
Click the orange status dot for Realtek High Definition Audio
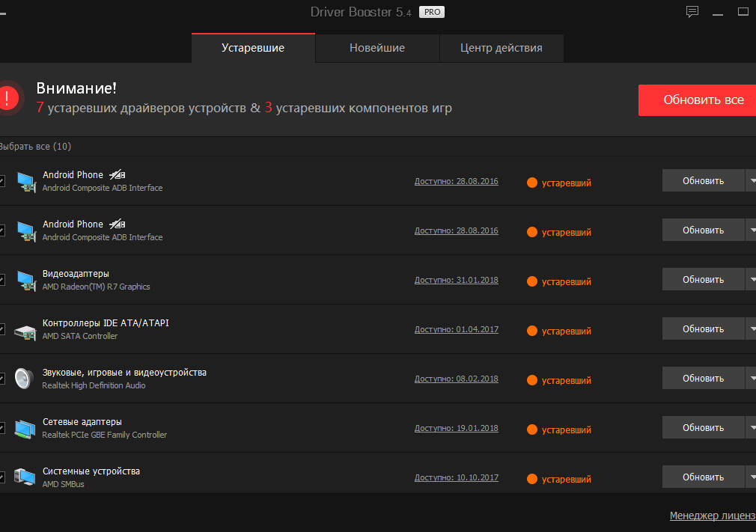(x=532, y=380)
